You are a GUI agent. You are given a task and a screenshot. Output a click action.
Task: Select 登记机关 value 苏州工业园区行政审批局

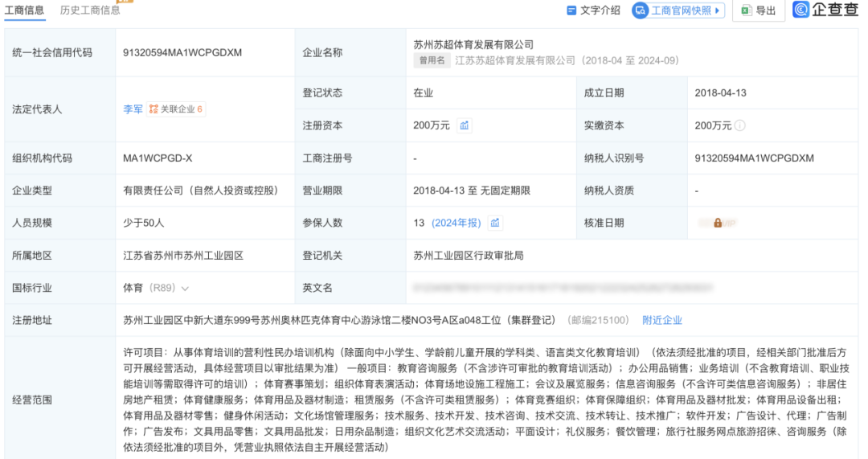(x=469, y=256)
